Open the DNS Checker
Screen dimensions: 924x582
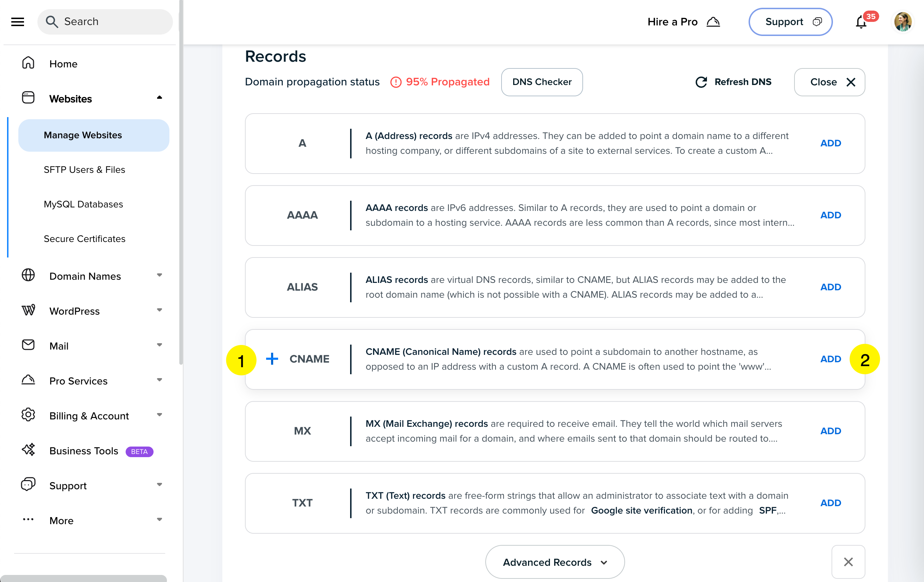[x=541, y=82]
